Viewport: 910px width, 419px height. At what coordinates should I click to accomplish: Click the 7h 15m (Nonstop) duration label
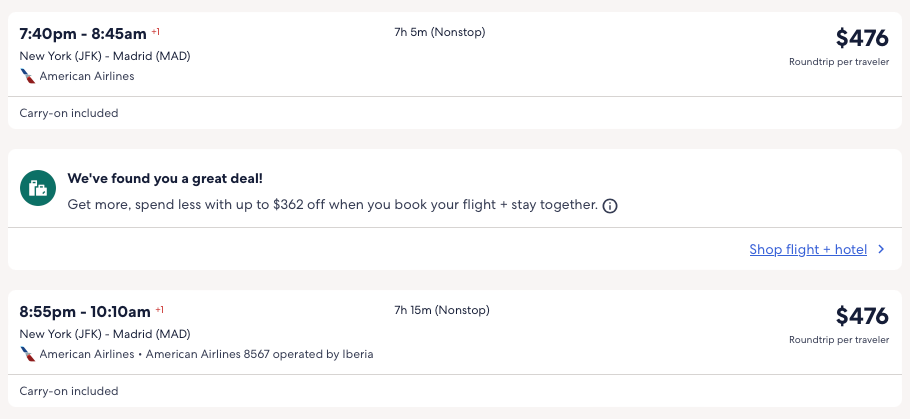[x=440, y=311]
